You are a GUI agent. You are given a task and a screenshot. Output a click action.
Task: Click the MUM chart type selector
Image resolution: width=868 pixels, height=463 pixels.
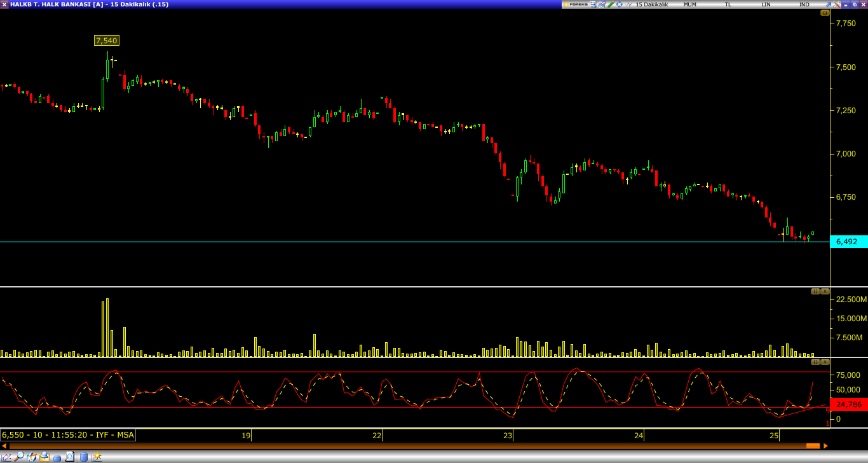tap(690, 4)
